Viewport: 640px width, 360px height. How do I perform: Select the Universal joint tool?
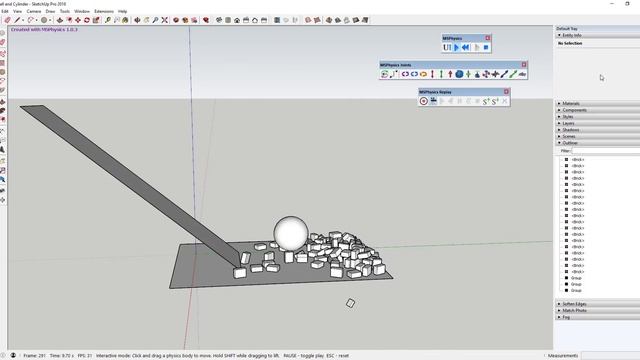click(x=486, y=74)
